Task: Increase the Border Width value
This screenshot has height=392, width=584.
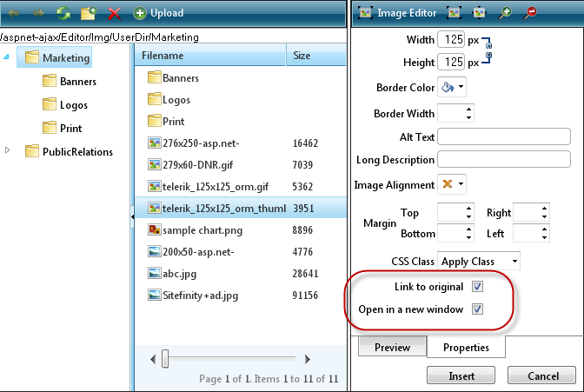Action: tap(468, 110)
